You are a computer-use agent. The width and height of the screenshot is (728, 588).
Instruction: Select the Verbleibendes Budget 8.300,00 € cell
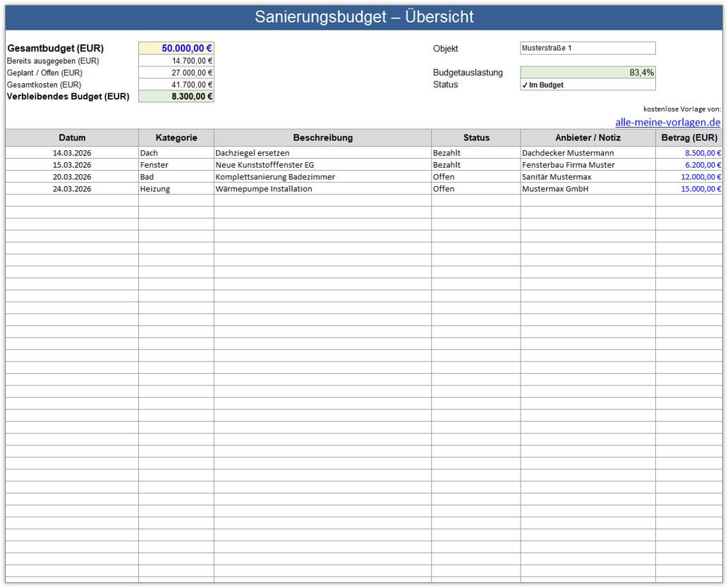pos(176,97)
